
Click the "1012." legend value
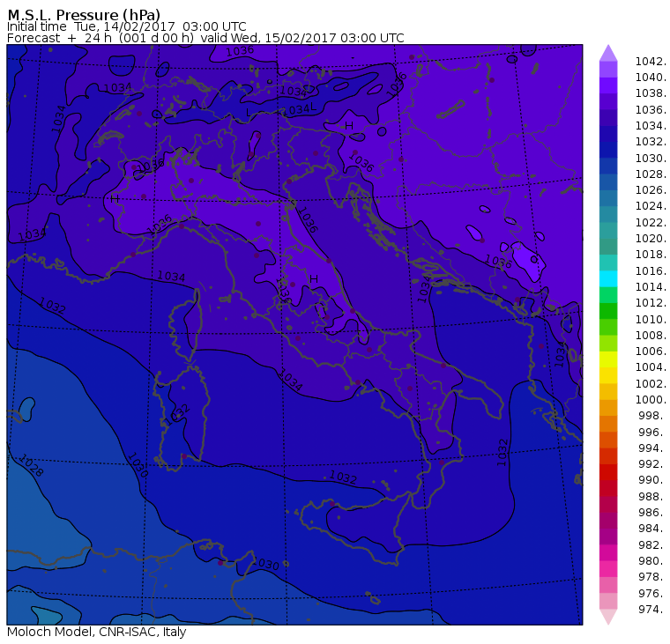(x=651, y=303)
